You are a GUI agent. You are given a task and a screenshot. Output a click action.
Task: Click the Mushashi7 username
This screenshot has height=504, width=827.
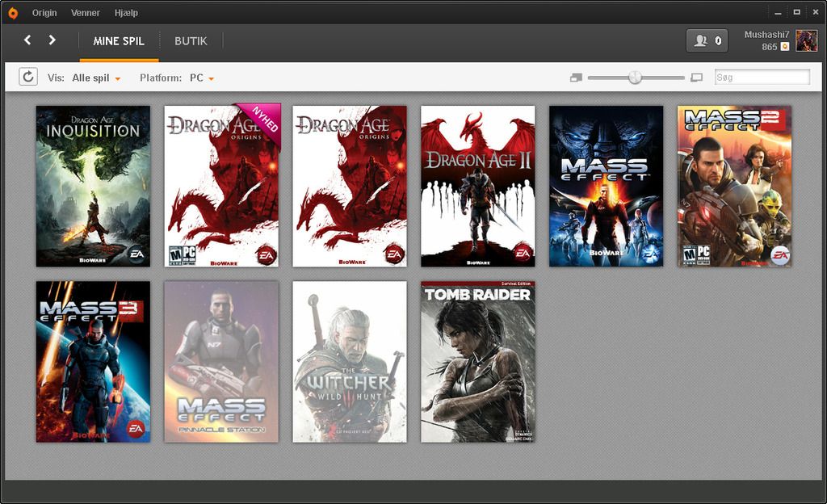point(766,35)
